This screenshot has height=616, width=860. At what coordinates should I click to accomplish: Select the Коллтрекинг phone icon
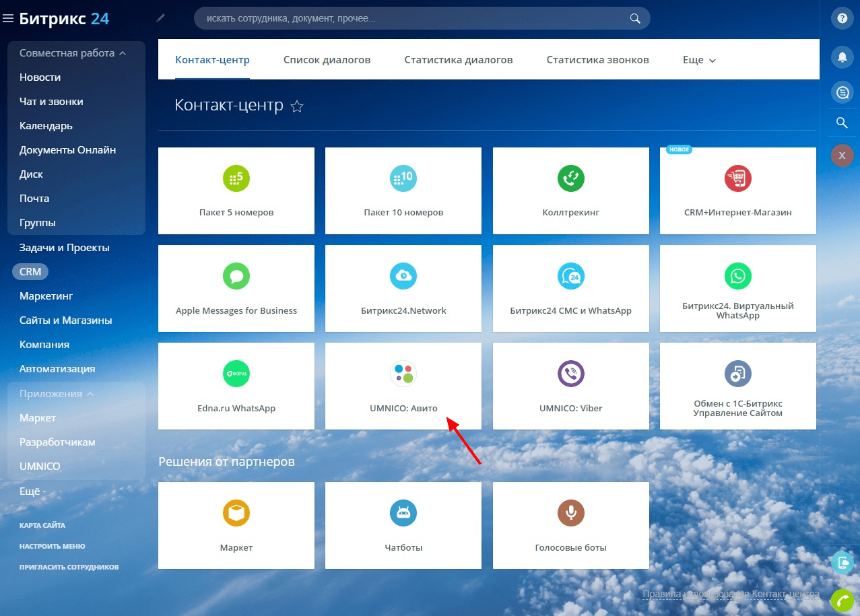(x=570, y=178)
